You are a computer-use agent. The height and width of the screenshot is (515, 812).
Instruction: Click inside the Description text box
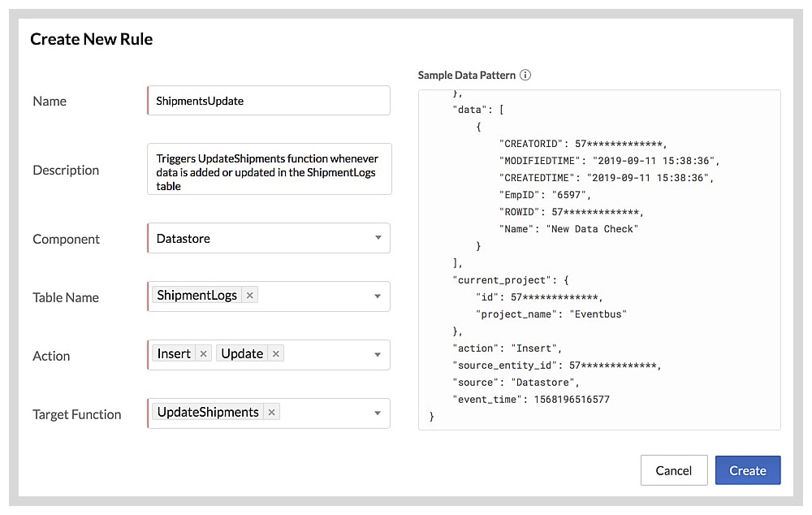coord(268,169)
